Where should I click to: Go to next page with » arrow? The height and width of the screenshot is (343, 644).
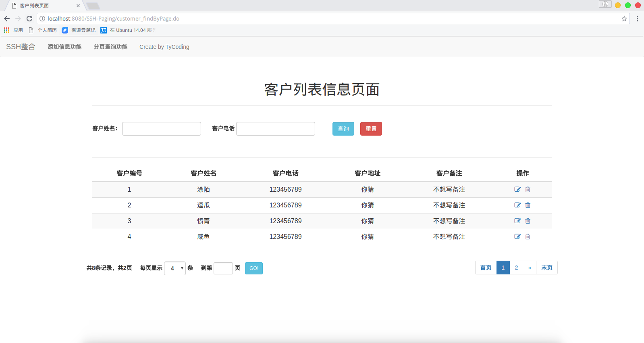tap(530, 268)
